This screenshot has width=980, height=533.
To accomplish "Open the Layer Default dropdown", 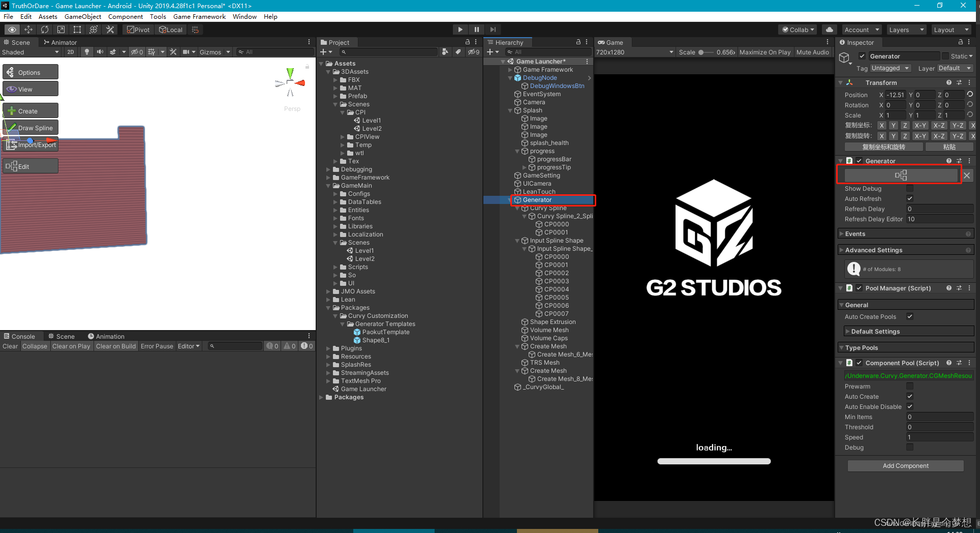I will pyautogui.click(x=955, y=68).
